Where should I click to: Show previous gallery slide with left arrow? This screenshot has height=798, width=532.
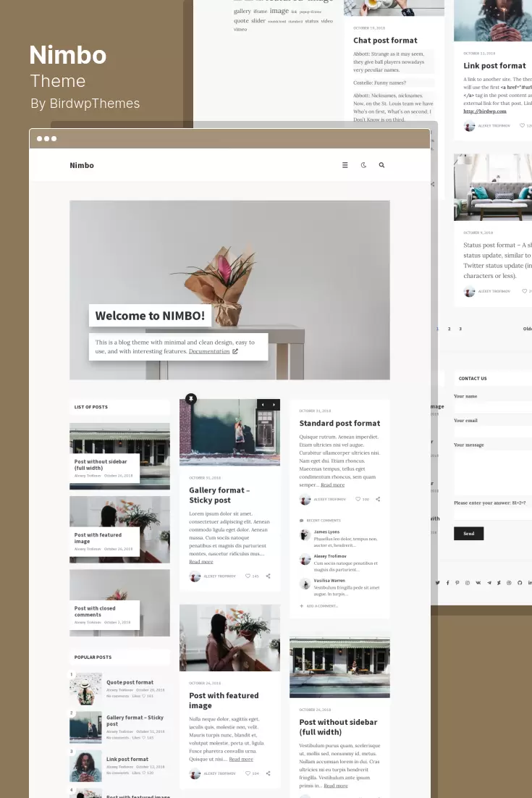click(263, 405)
